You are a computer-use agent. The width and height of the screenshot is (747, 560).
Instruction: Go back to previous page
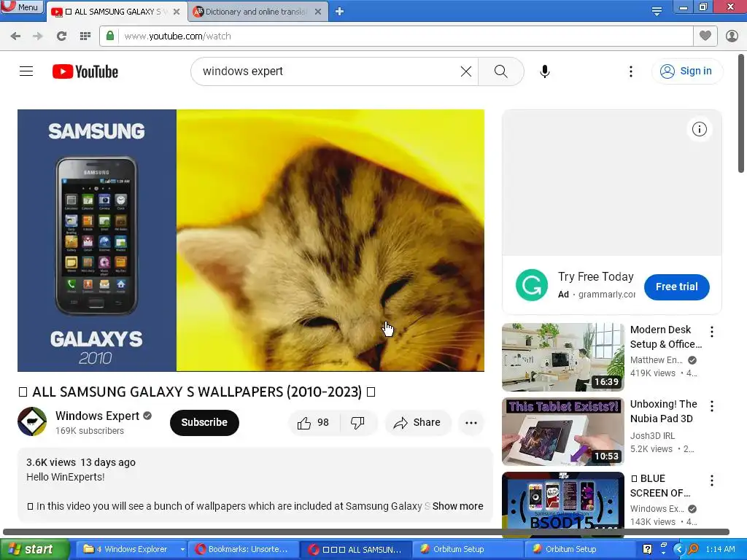[15, 36]
